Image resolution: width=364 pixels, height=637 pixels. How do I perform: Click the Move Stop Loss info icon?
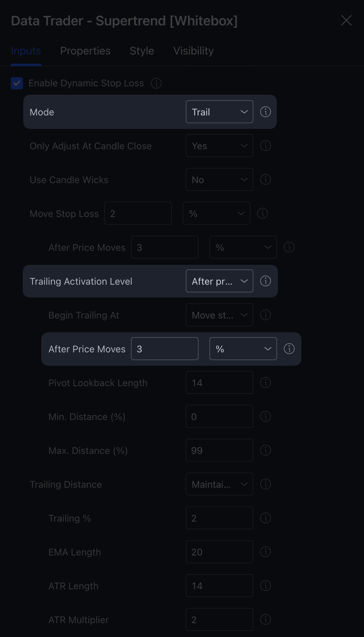(x=262, y=213)
